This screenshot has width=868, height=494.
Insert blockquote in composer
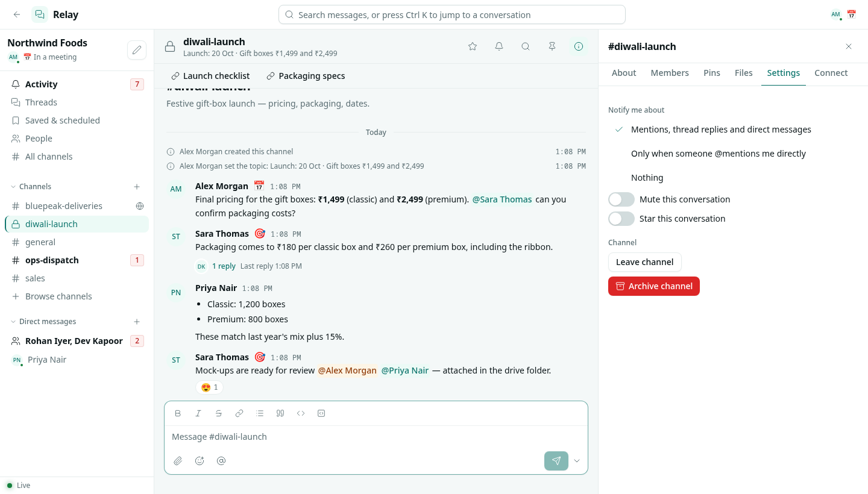click(x=280, y=413)
